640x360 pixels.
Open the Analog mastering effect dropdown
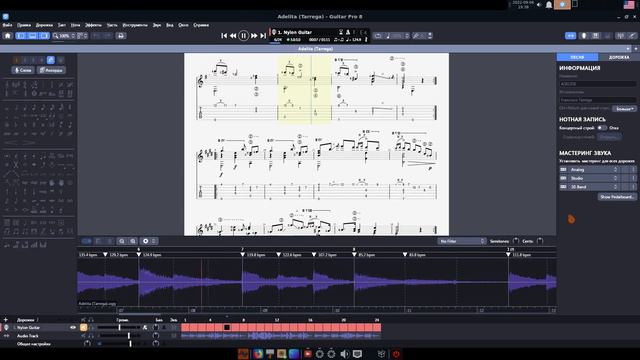point(594,169)
